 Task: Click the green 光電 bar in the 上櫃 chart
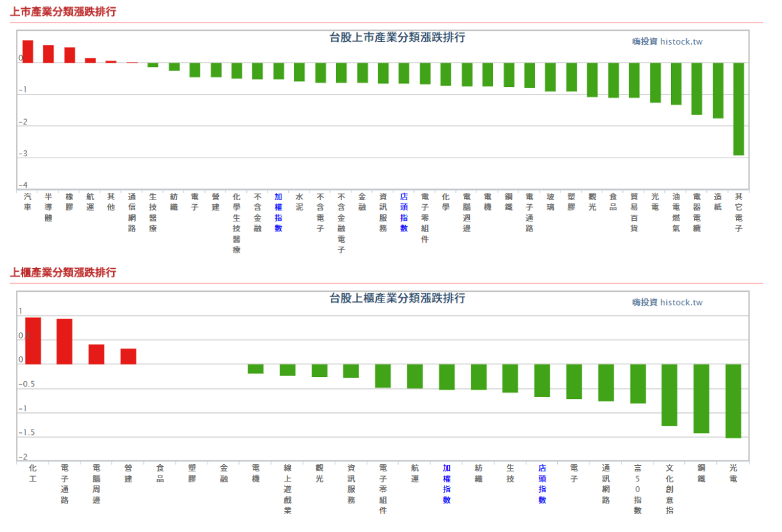733,401
